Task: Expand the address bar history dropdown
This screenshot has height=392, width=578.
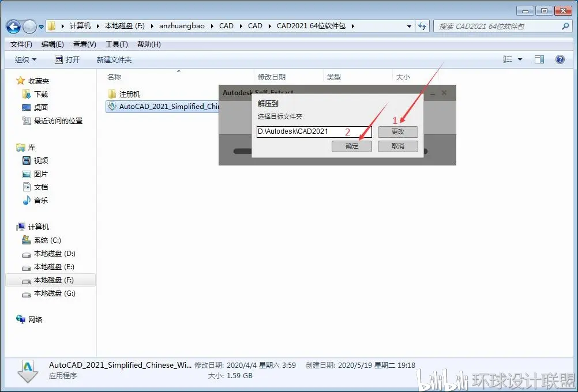Action: click(409, 26)
